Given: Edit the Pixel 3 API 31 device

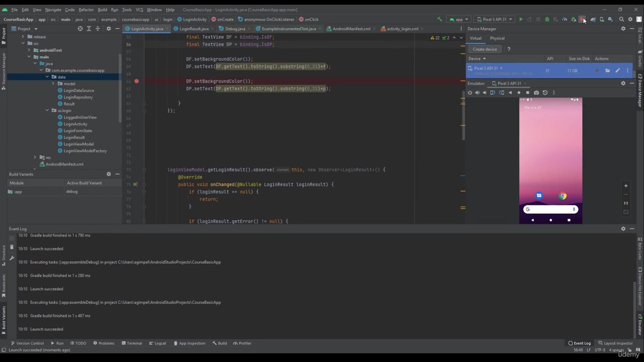Looking at the screenshot, I should pyautogui.click(x=617, y=70).
